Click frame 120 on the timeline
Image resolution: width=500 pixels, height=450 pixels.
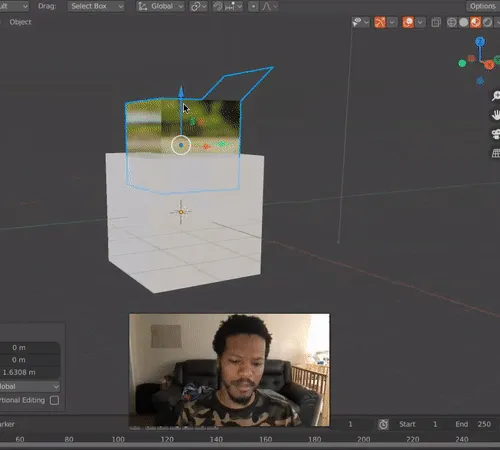pos(167,439)
